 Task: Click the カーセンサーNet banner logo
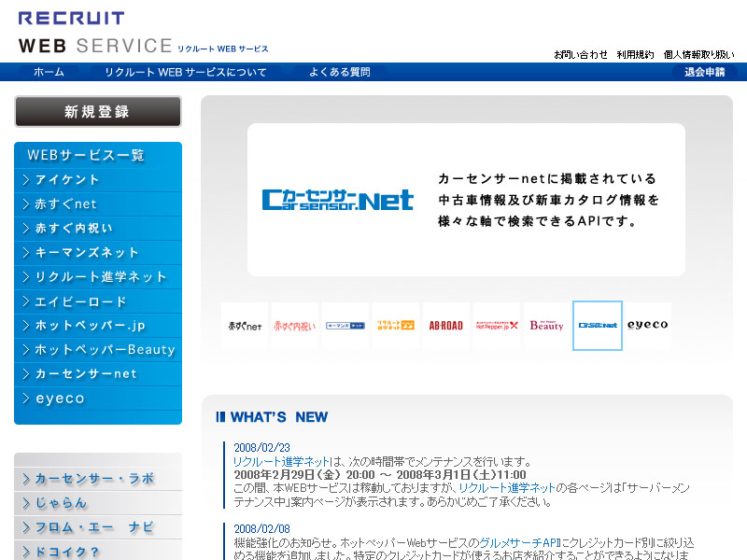(x=338, y=200)
